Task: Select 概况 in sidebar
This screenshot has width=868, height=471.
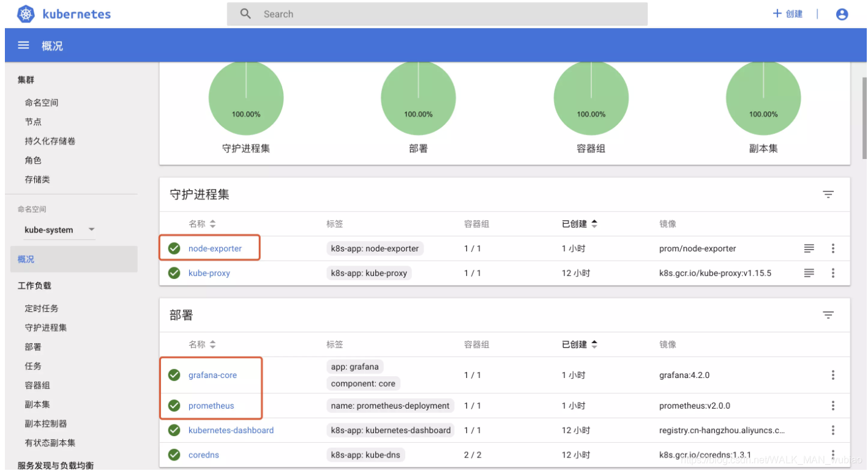Action: pyautogui.click(x=74, y=259)
